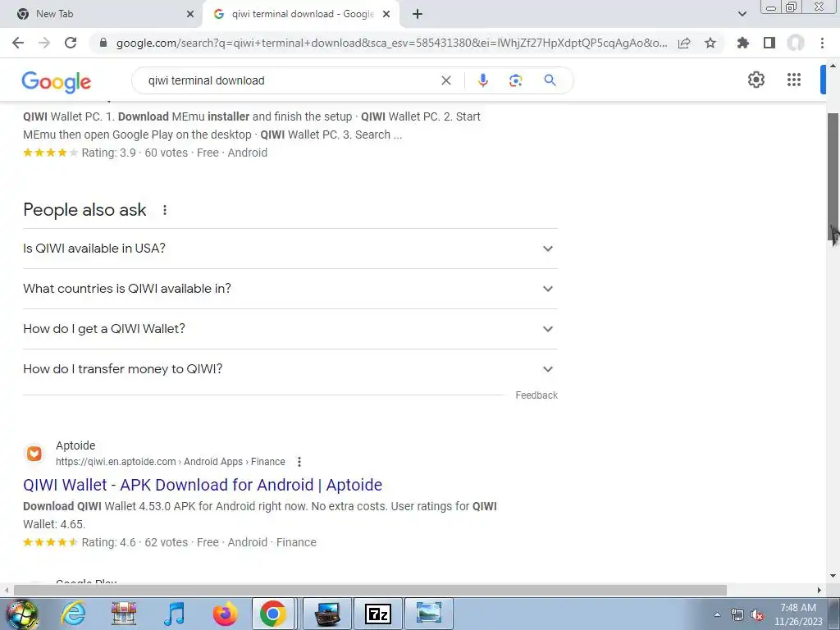Close the New Tab tab

(x=190, y=14)
